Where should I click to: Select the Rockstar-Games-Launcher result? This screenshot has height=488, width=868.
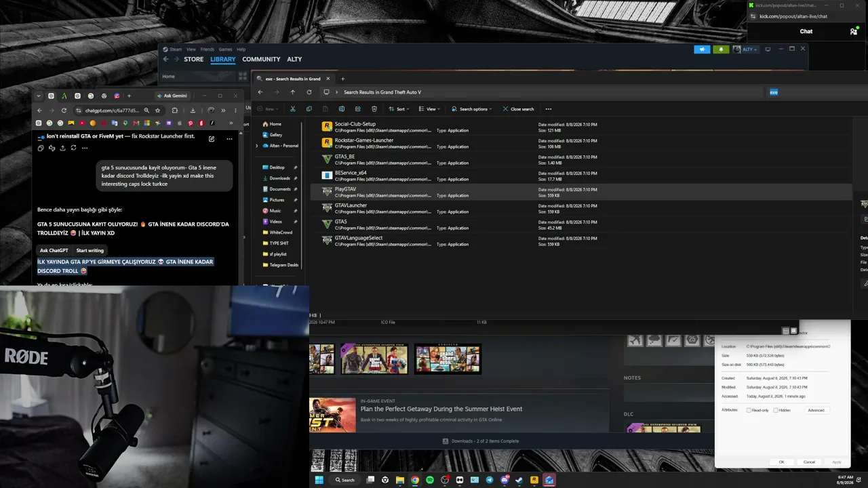580,144
